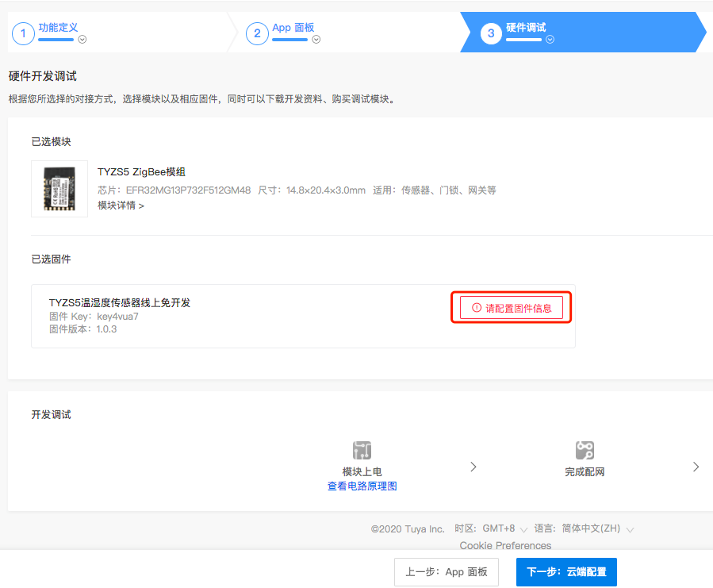
Task: Select the 功能定义 step label
Action: (57, 28)
